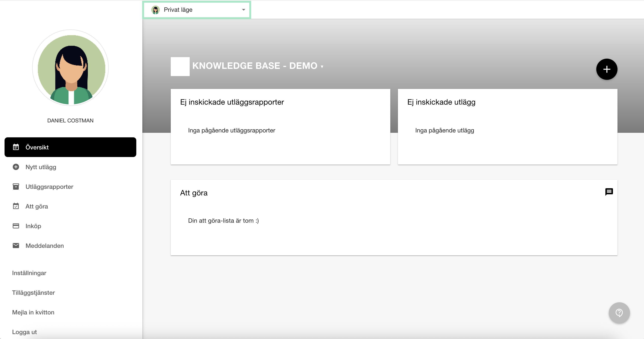
Task: Click the Översikt calendar icon
Action: click(16, 147)
